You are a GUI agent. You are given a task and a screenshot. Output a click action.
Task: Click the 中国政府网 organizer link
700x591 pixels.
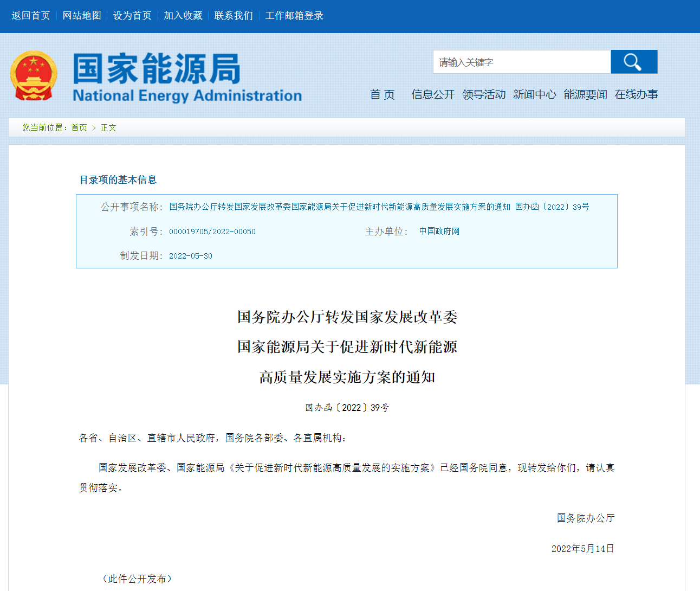[439, 231]
